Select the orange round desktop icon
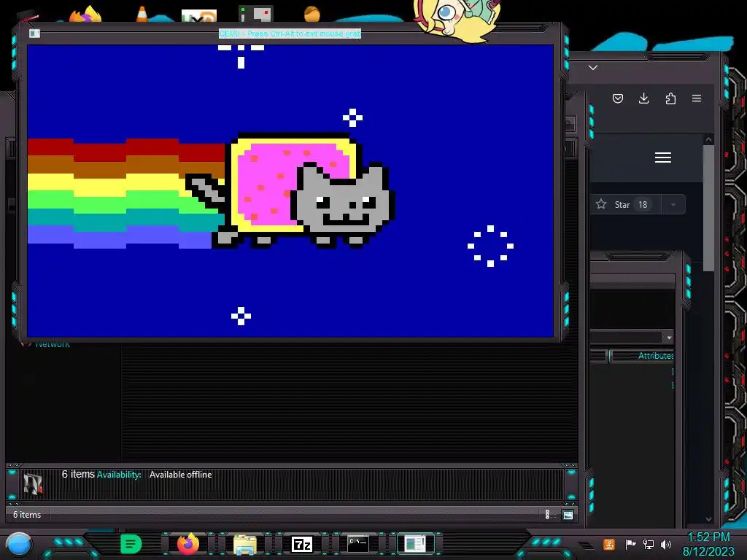This screenshot has width=747, height=560. (312, 15)
